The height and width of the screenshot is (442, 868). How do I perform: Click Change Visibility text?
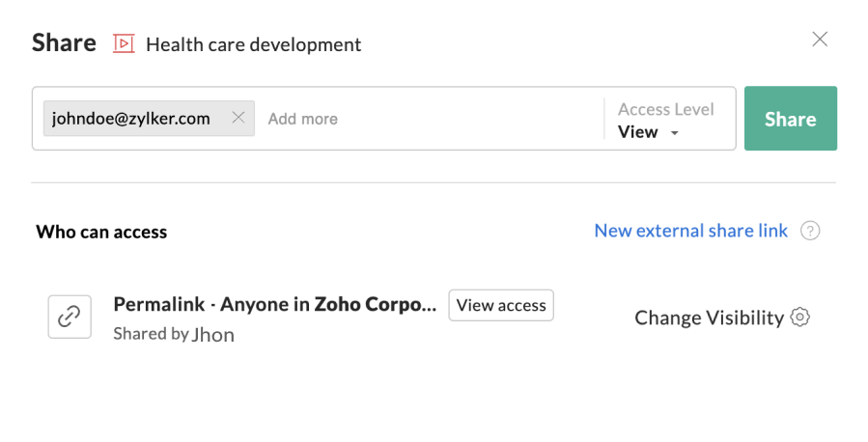click(x=709, y=318)
